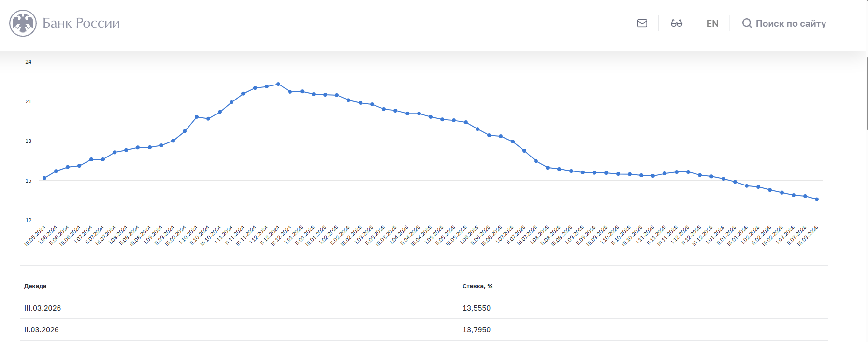
Task: Click the last chart point for III.03.2026
Action: [817, 199]
